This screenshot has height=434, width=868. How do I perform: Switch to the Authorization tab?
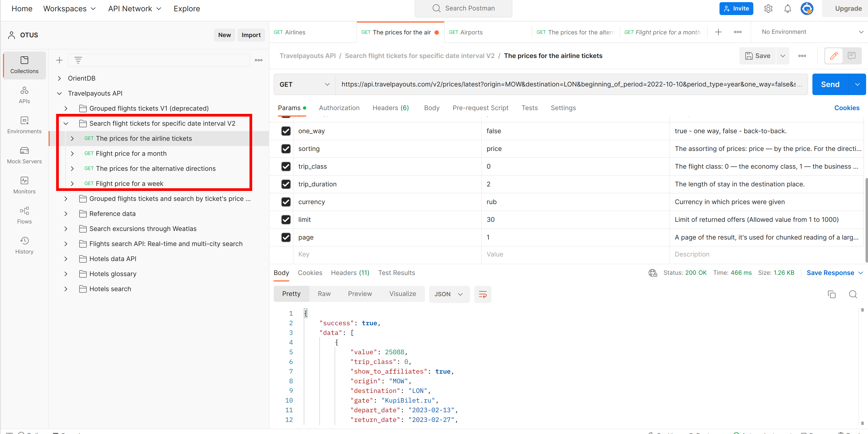[x=339, y=108]
